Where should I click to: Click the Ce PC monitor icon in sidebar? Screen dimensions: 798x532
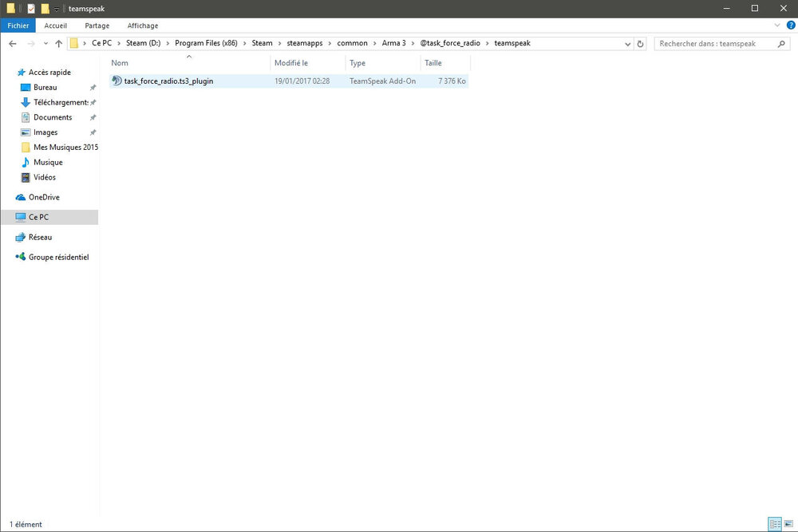21,217
